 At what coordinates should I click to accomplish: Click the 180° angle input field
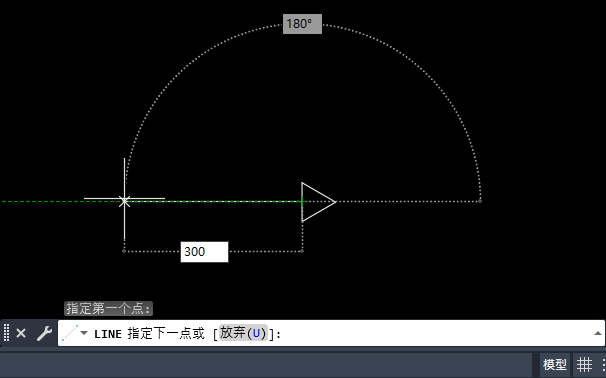tap(302, 24)
